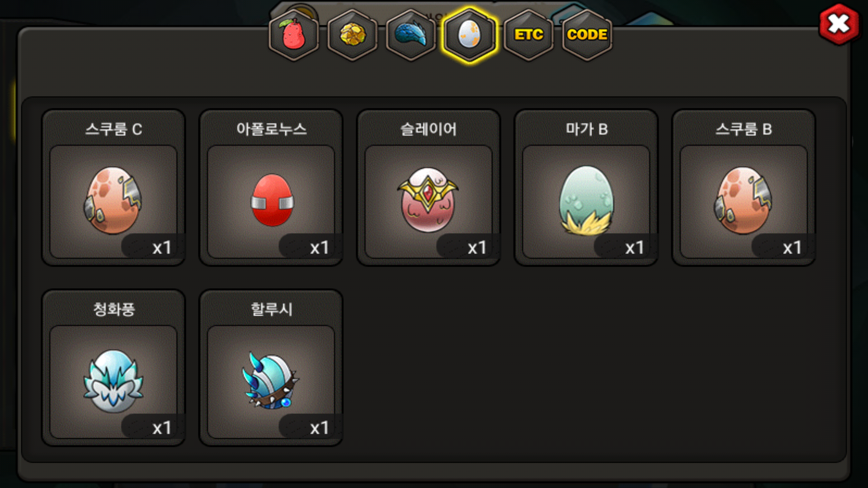Image resolution: width=868 pixels, height=488 pixels.
Task: Select the spiked 할루시 egg icon
Action: (270, 381)
